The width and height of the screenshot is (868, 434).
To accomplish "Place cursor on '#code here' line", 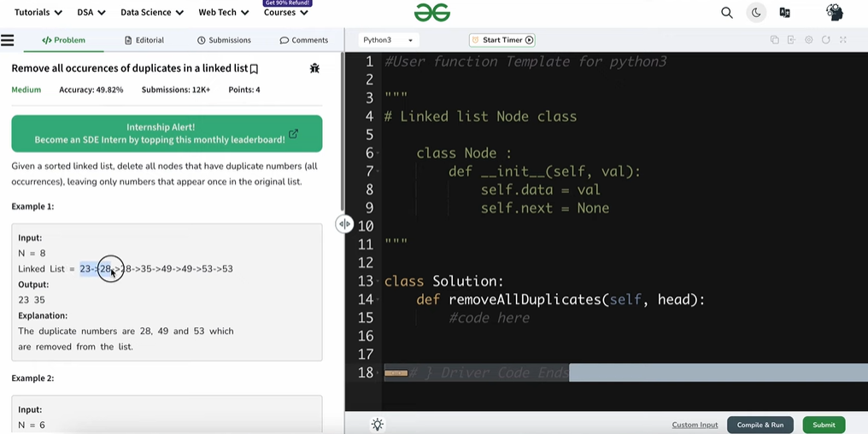I will click(x=490, y=318).
